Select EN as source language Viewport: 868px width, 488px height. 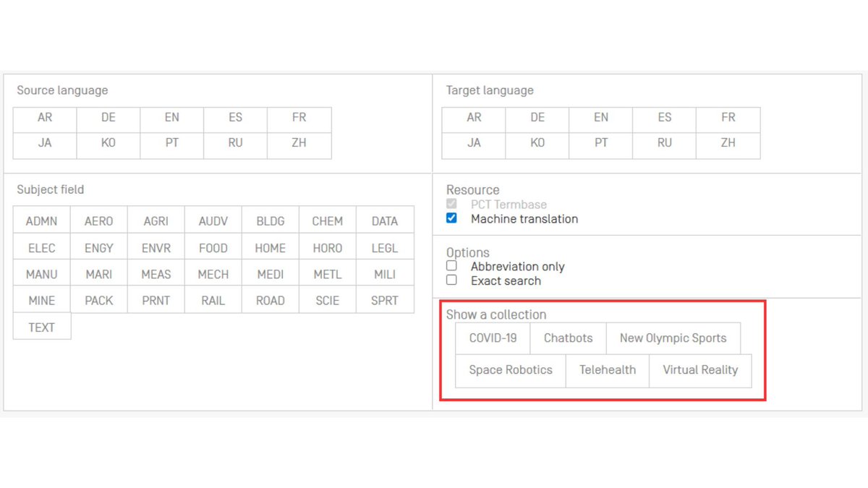coord(172,120)
